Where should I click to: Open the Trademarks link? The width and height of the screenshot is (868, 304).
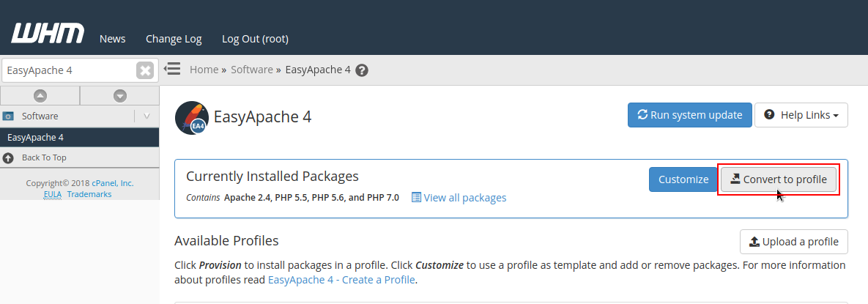tap(89, 194)
